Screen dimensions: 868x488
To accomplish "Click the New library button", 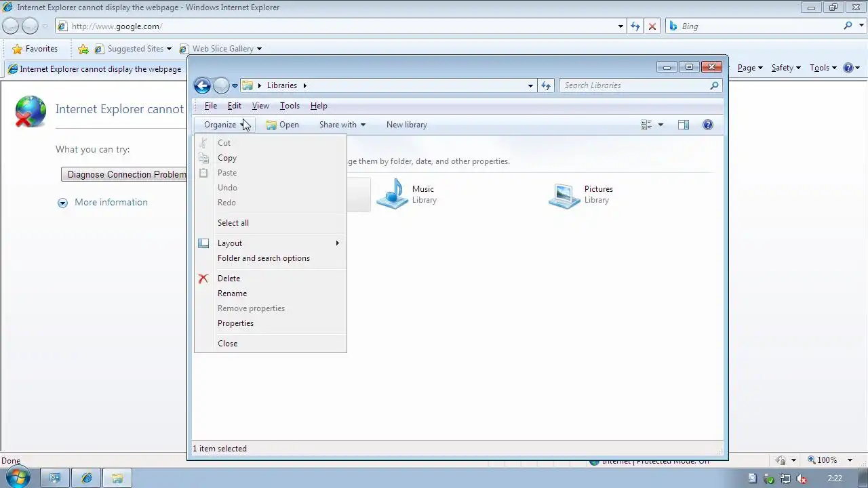I will click(x=407, y=125).
